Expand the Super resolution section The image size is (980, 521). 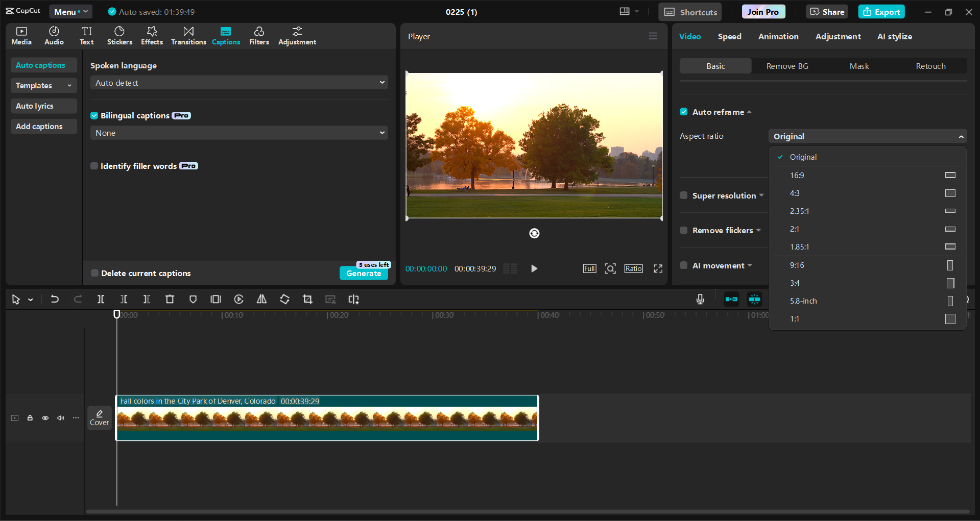click(x=761, y=195)
